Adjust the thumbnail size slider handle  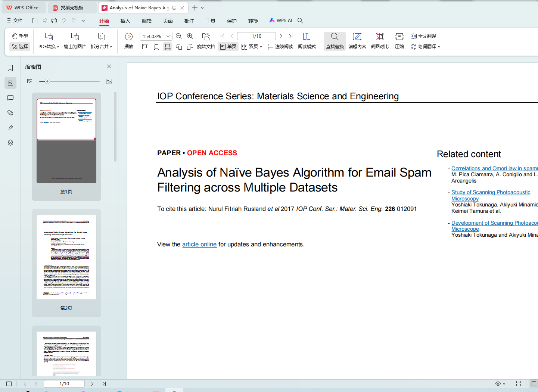(47, 81)
